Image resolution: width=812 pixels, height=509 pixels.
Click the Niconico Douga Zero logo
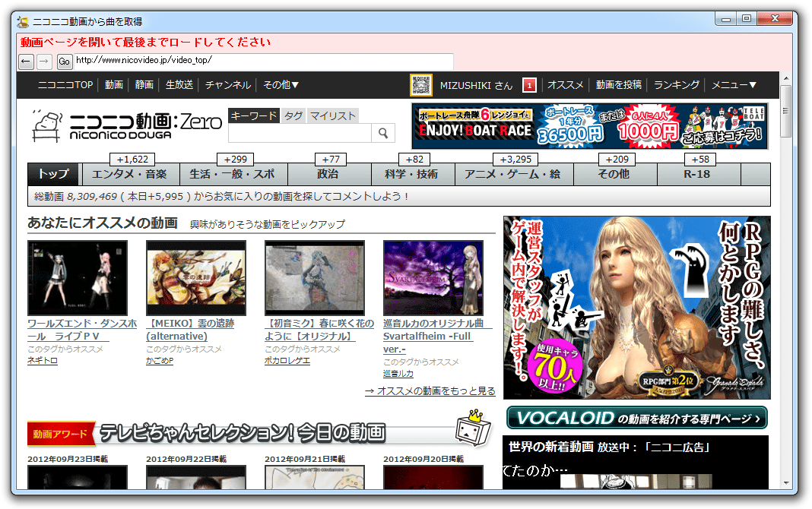click(x=126, y=125)
